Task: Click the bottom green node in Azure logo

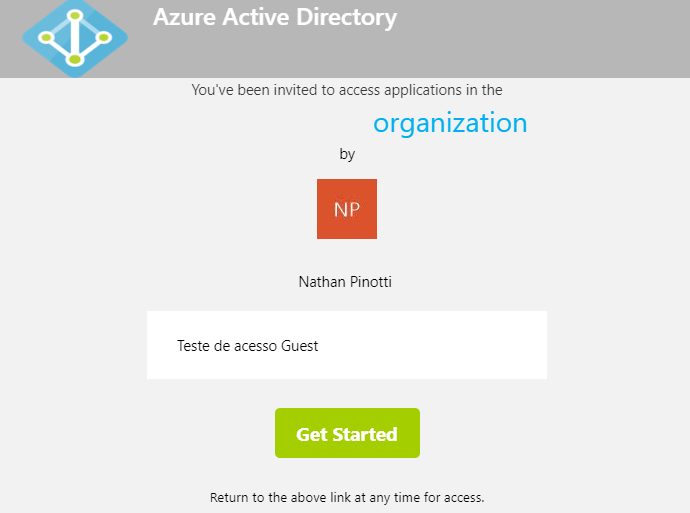Action: 75,59
